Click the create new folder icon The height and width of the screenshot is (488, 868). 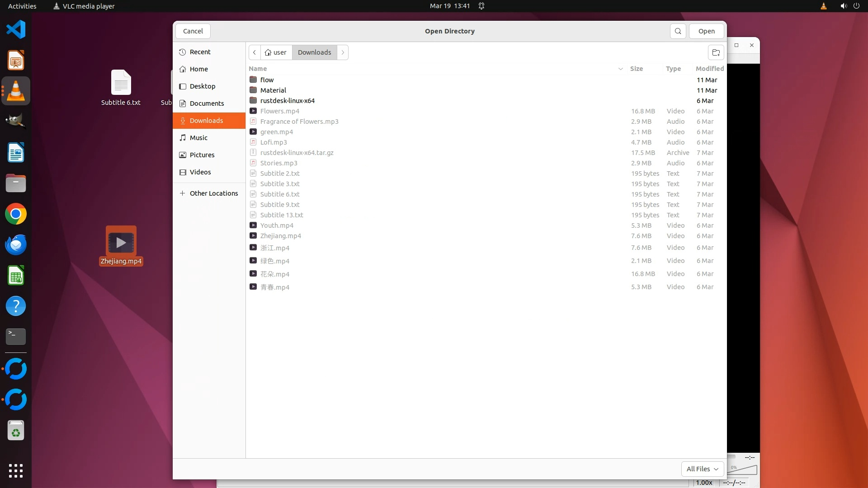tap(716, 52)
